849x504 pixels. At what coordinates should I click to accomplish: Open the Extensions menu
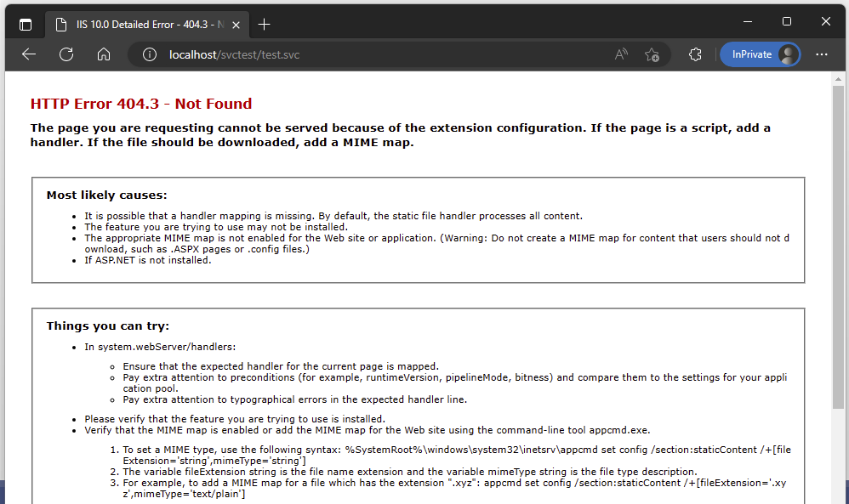click(x=695, y=54)
